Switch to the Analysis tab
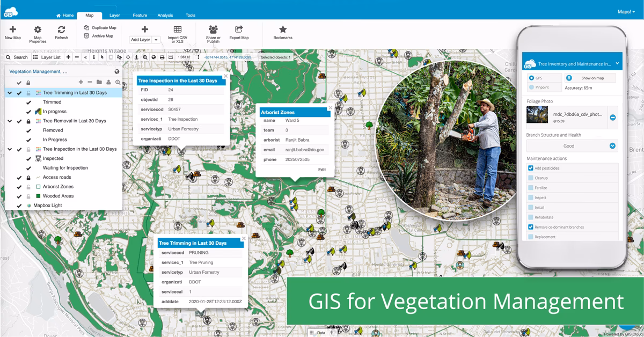The image size is (644, 337). tap(165, 16)
